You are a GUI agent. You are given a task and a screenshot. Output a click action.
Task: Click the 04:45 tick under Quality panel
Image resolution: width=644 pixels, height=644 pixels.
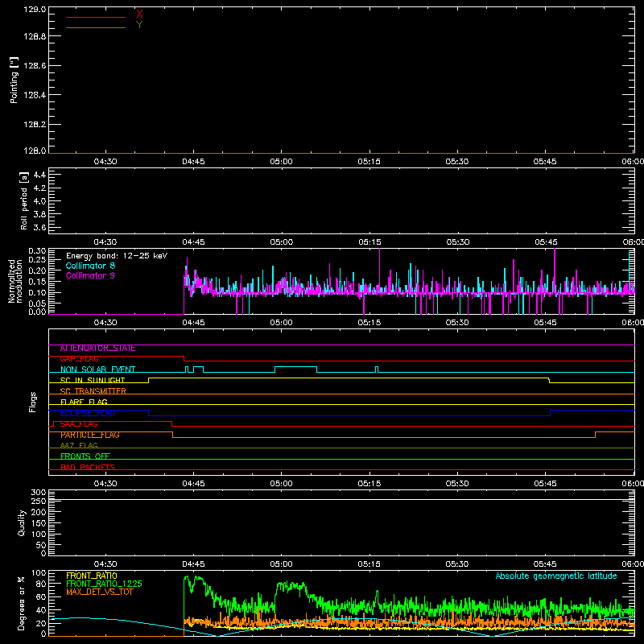point(193,564)
